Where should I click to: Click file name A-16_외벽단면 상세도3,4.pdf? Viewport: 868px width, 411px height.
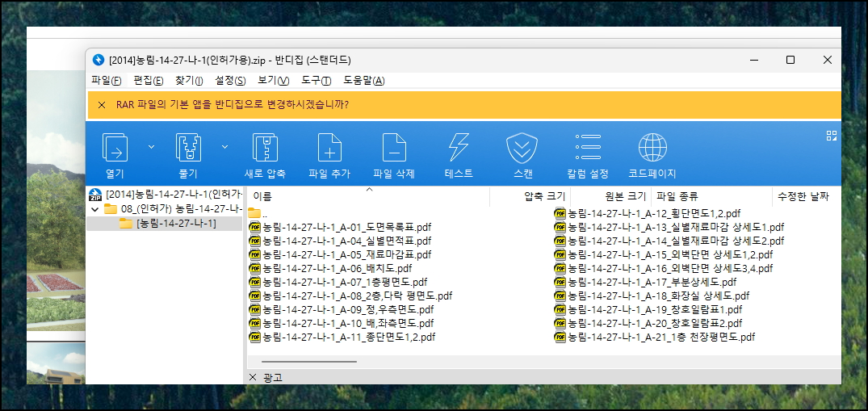[x=670, y=268]
